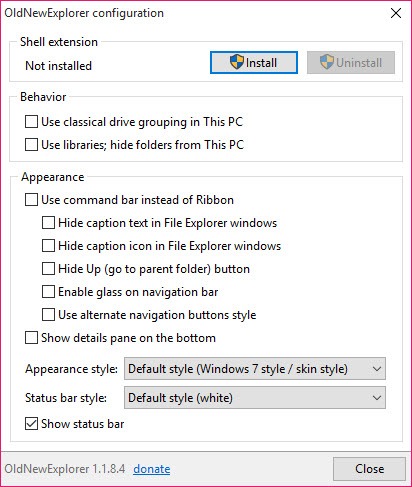Screen dimensions: 412x487
Task: Check Use alternate navigation buttons style
Action: [48, 315]
